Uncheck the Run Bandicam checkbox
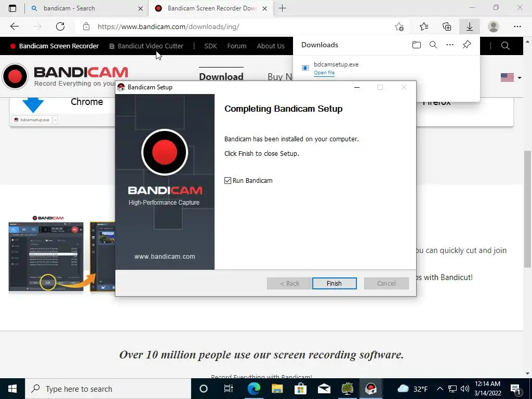 click(228, 180)
